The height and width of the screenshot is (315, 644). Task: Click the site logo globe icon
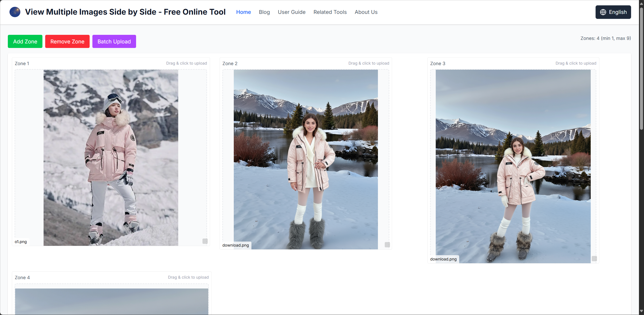(15, 12)
